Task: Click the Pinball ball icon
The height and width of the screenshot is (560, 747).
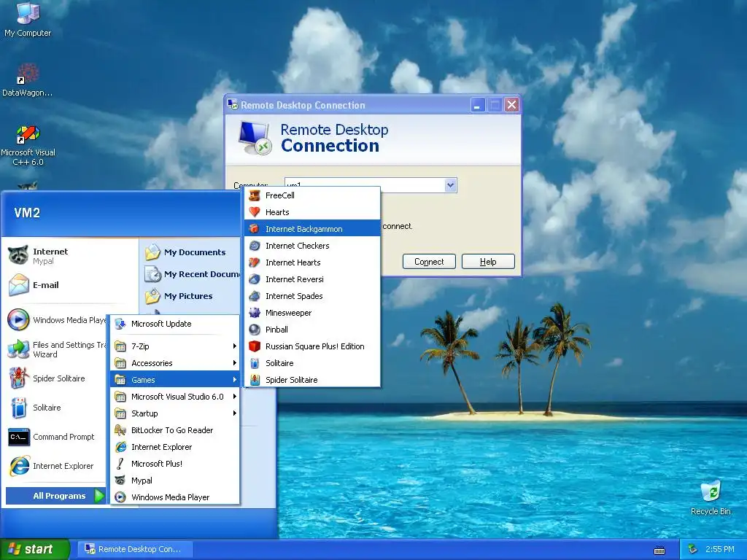Action: (255, 330)
